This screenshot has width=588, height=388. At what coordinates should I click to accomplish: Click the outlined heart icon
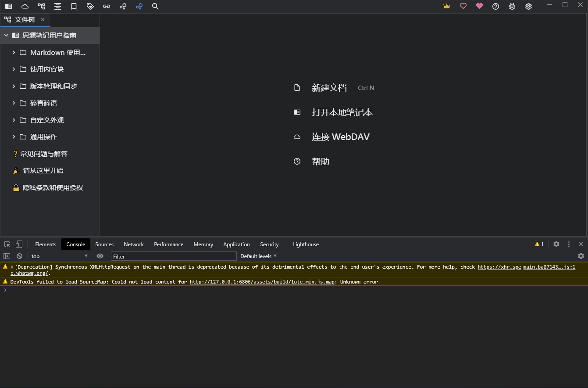463,7
